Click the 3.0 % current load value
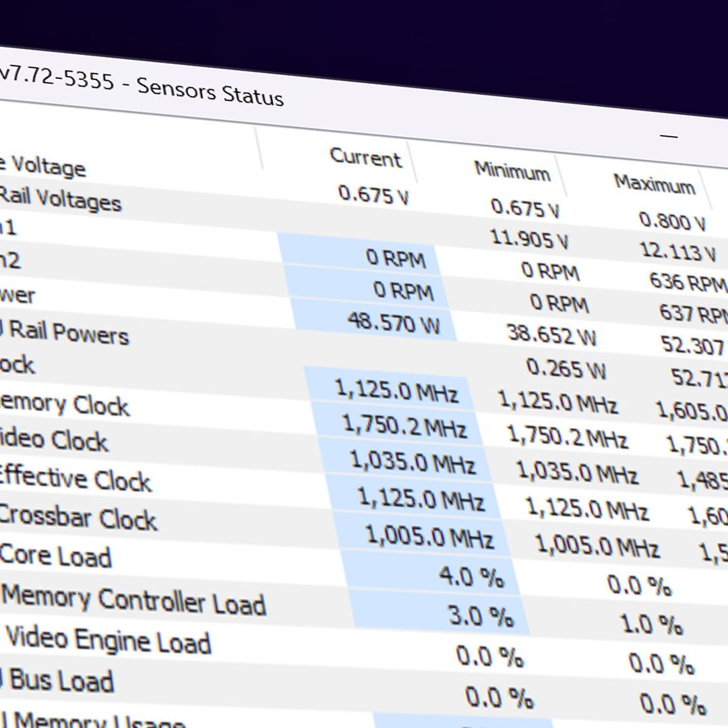 pos(481,615)
